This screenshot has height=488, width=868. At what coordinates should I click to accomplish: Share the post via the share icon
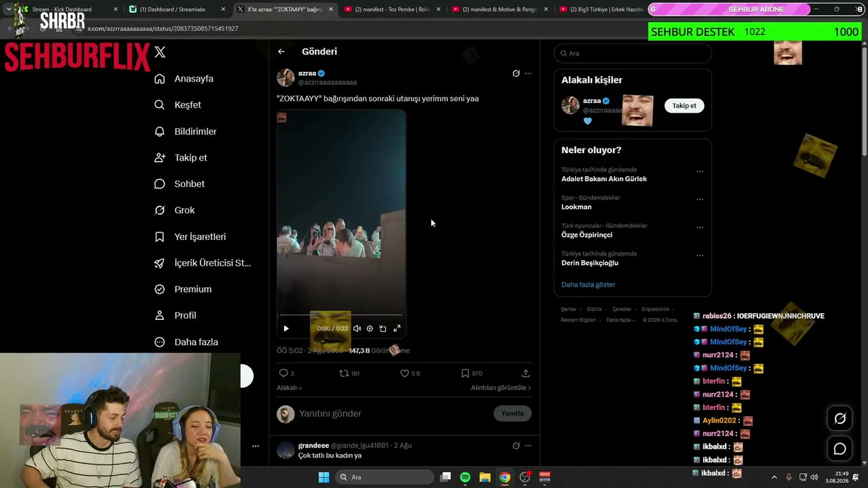(526, 373)
